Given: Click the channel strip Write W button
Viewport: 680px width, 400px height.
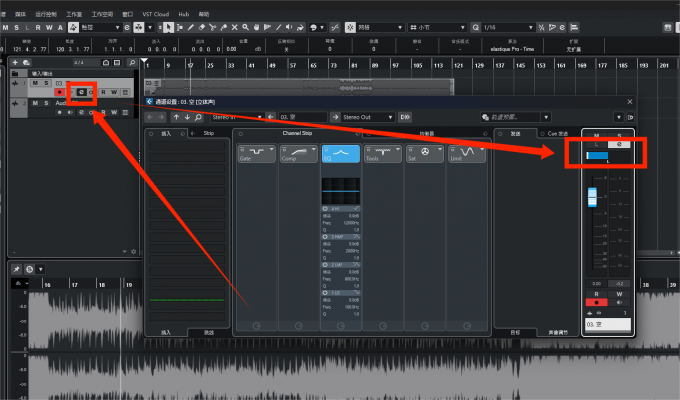Looking at the screenshot, I should coord(619,294).
